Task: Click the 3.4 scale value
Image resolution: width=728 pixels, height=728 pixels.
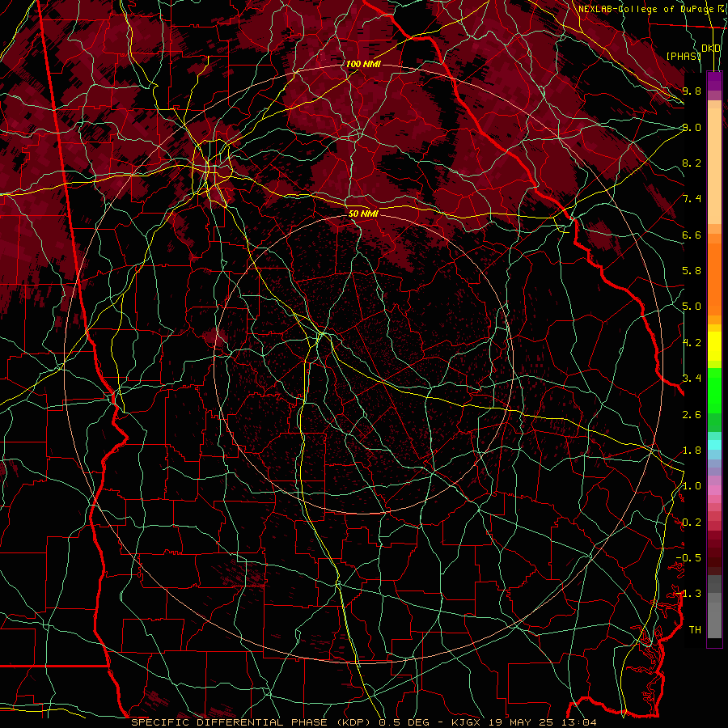Action: click(692, 379)
